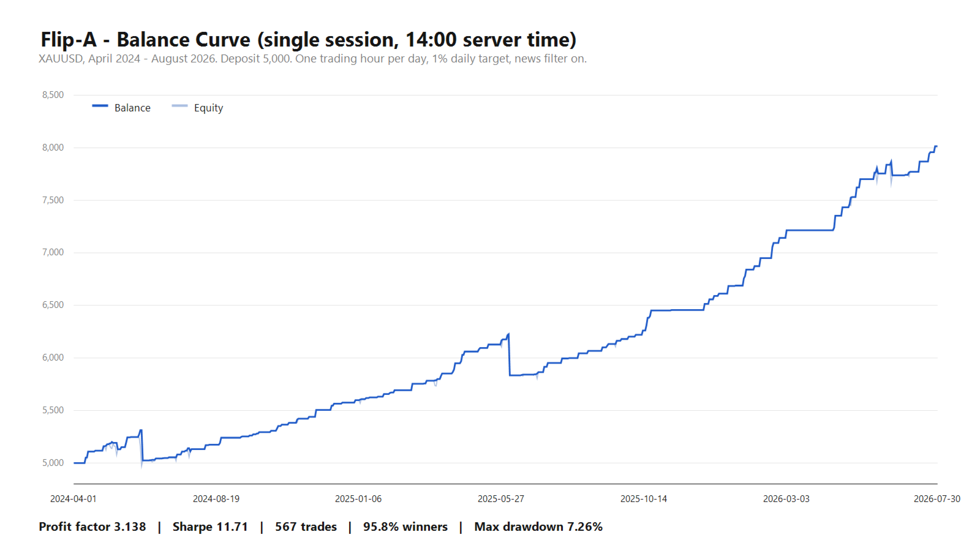Click the "8,500" y-axis label
980x551 pixels.
point(53,95)
